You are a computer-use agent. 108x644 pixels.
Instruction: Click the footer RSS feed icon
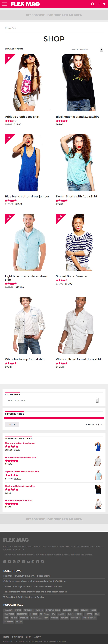[x=42, y=562]
